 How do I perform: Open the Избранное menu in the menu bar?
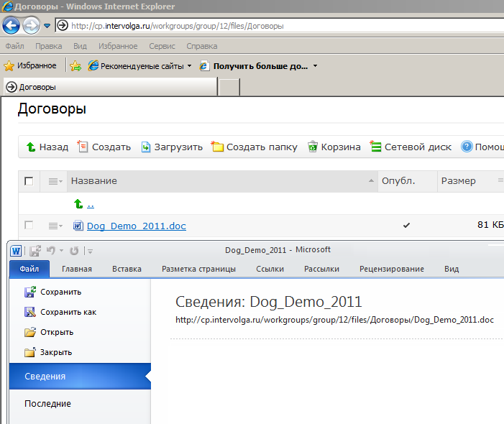pyautogui.click(x=118, y=46)
